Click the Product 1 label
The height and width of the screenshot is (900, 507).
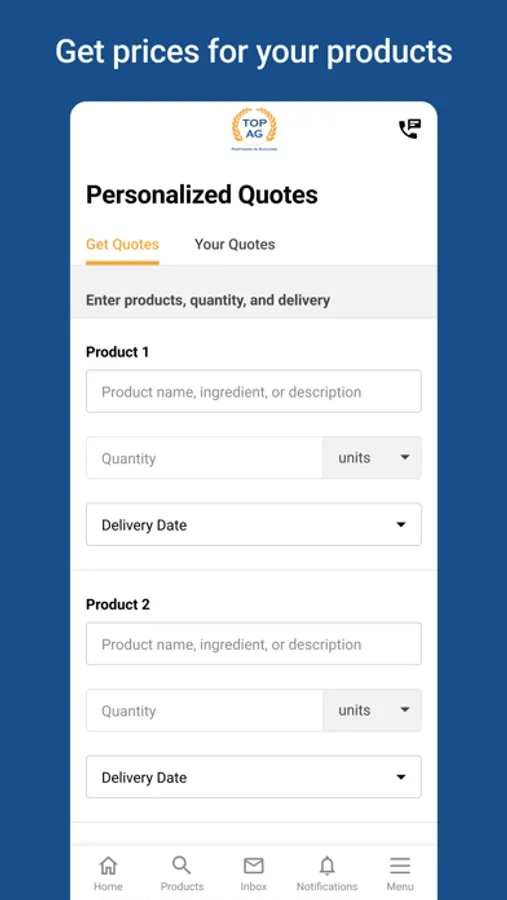tap(117, 352)
